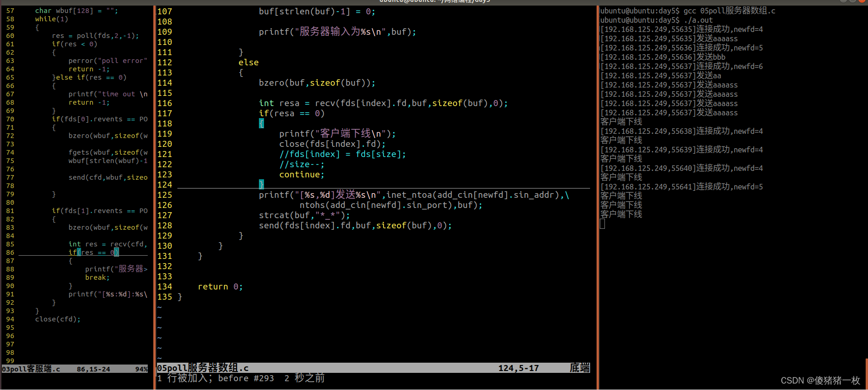The height and width of the screenshot is (390, 868).
Task: Click break; on line 89
Action: [x=97, y=277]
